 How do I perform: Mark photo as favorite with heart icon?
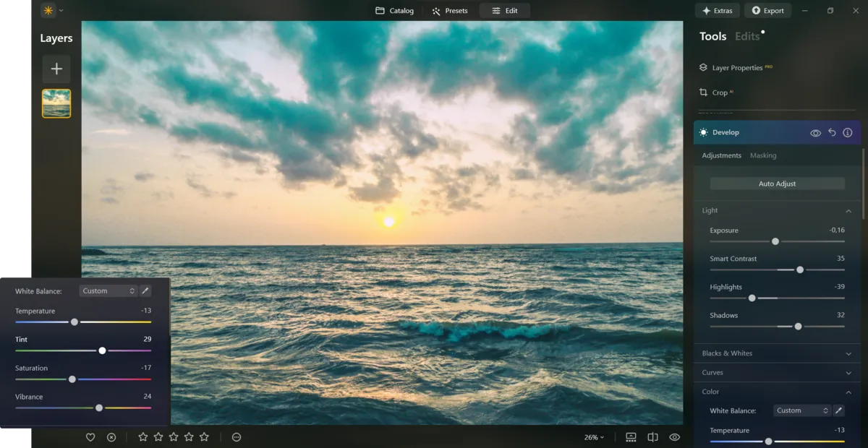tap(90, 437)
